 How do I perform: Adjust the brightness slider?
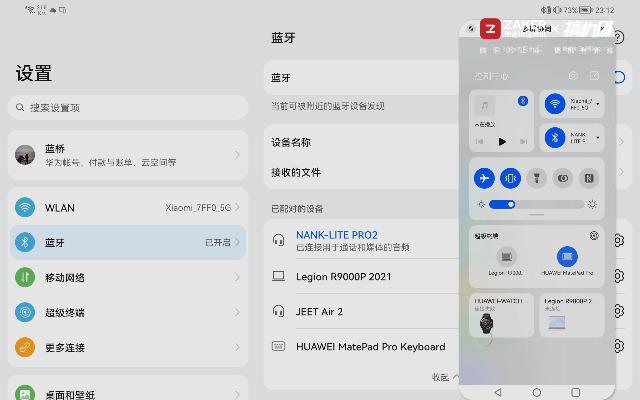click(536, 204)
